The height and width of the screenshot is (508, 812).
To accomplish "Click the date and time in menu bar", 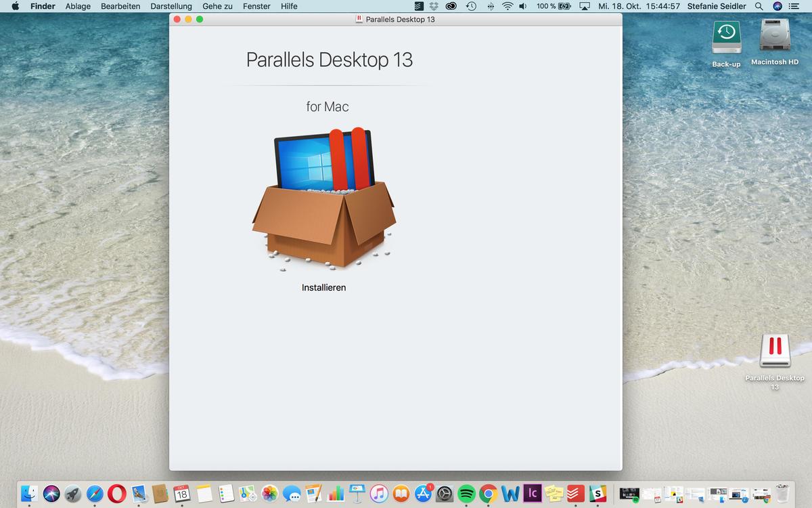I will pos(639,6).
